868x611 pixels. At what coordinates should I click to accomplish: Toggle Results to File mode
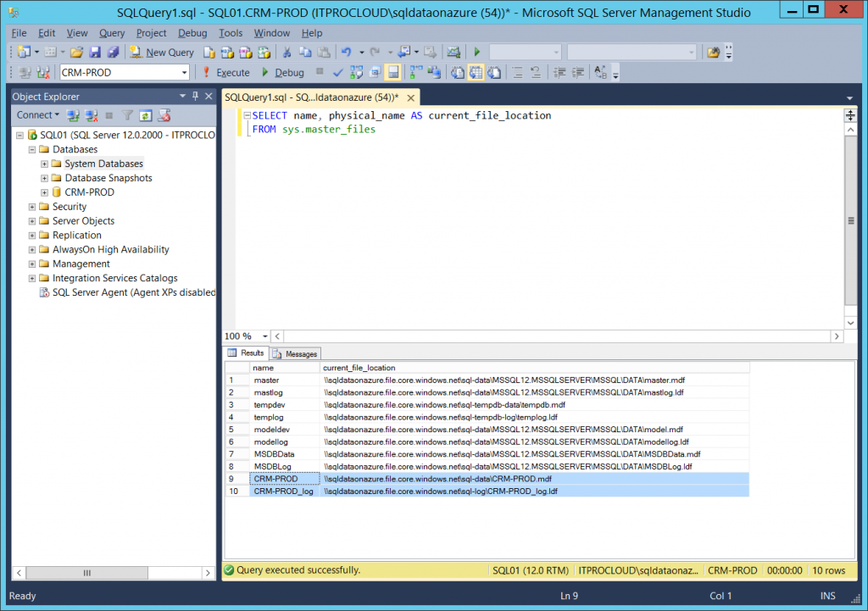pos(494,73)
